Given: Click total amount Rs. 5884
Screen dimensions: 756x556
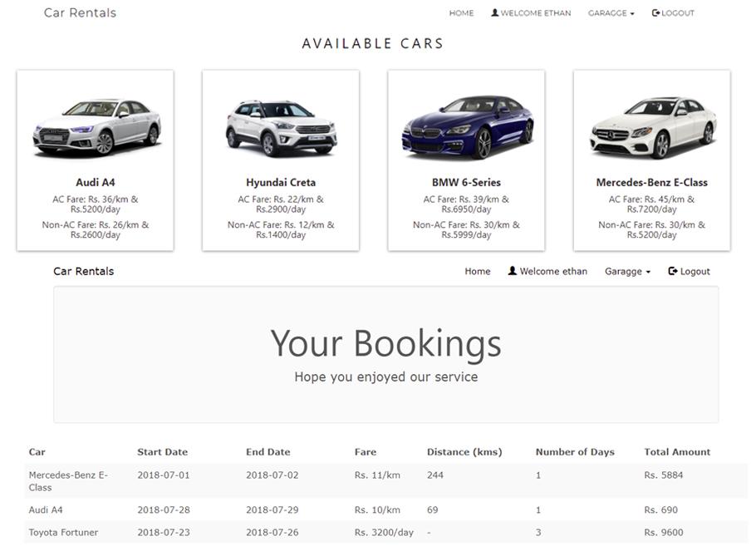Looking at the screenshot, I should [664, 475].
